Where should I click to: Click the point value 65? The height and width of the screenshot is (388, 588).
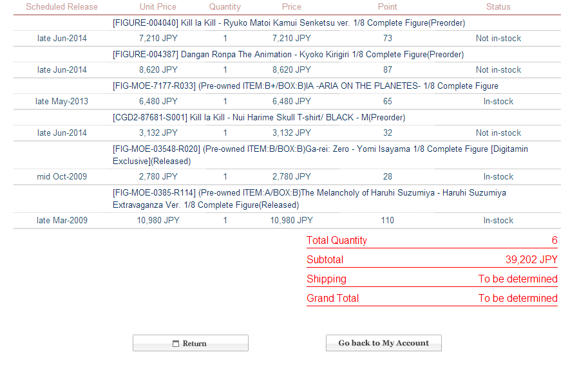pos(387,101)
